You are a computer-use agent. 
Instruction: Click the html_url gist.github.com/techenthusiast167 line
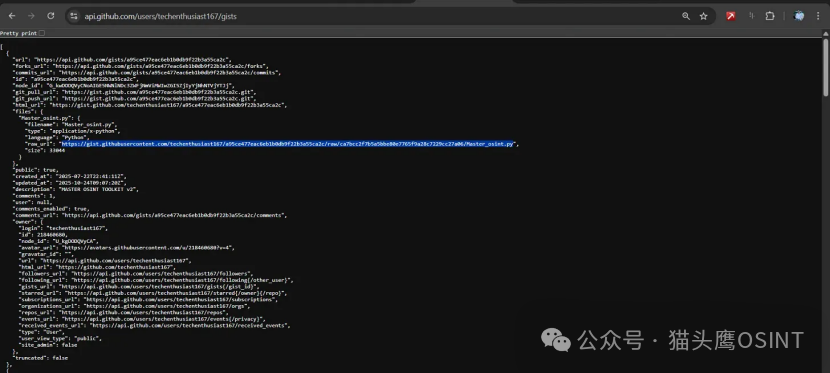[150, 105]
